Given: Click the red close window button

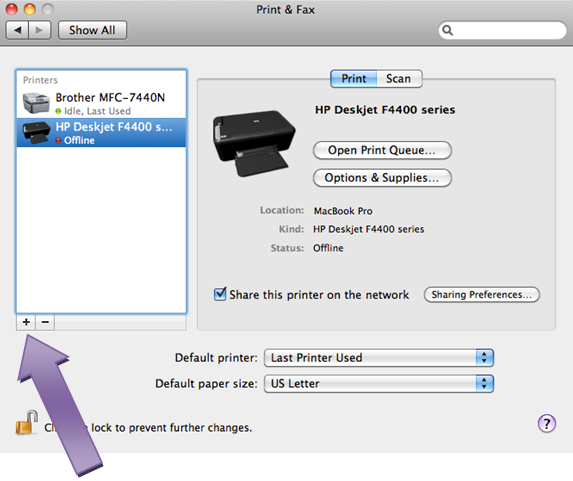Looking at the screenshot, I should (x=11, y=9).
